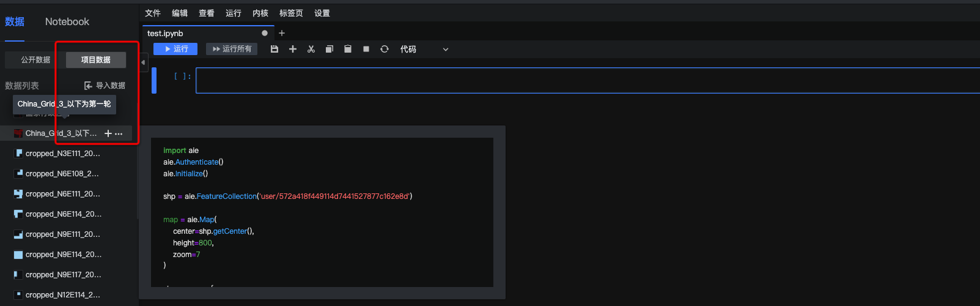Switch to the 数据 panel tab
Image resolution: width=980 pixels, height=306 pixels.
[x=15, y=21]
